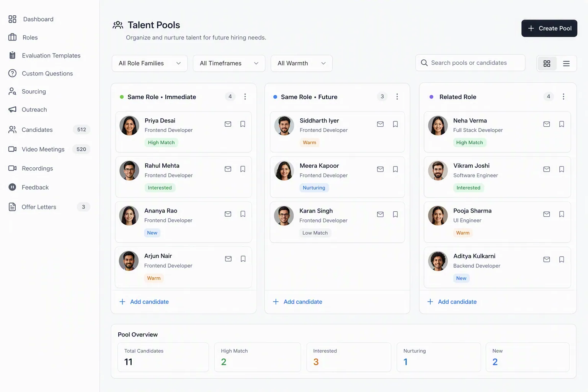Email Neha Verma via envelope icon
Screen dimensions: 588x392
(547, 124)
